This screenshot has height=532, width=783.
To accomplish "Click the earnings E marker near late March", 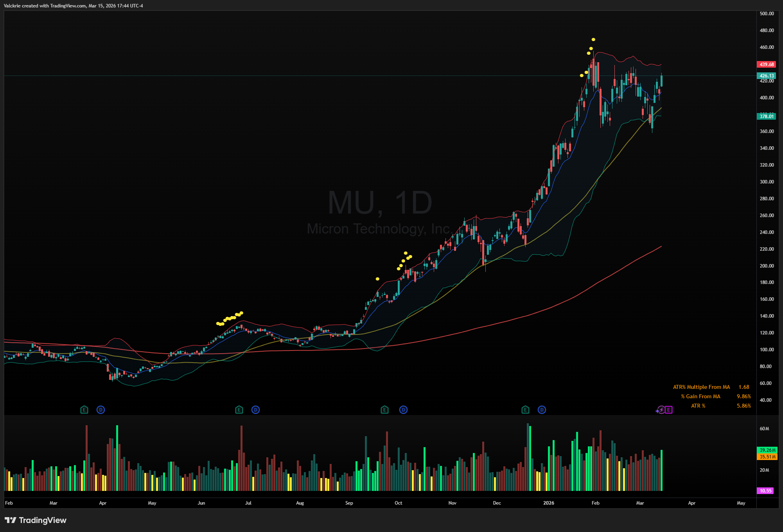I will tap(84, 410).
